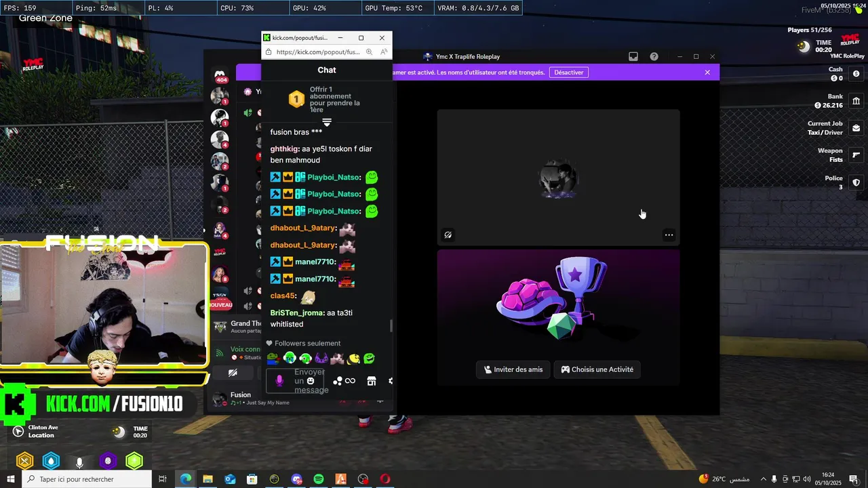Open Outlook from the taskbar
Image resolution: width=868 pixels, height=488 pixels.
[x=230, y=479]
